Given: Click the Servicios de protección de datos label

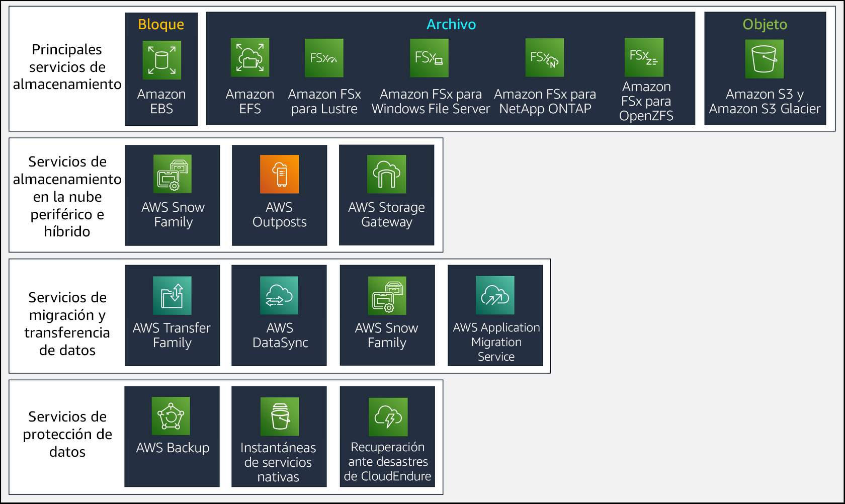Looking at the screenshot, I should point(67,434).
